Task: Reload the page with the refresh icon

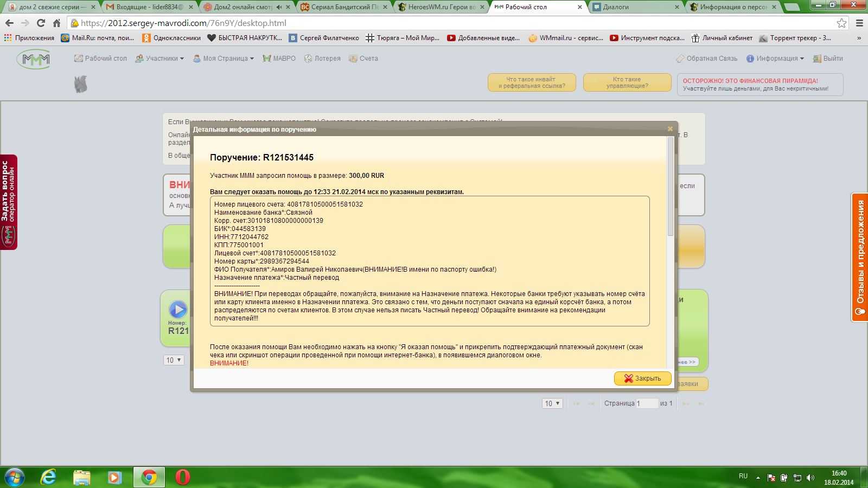Action: pyautogui.click(x=41, y=23)
